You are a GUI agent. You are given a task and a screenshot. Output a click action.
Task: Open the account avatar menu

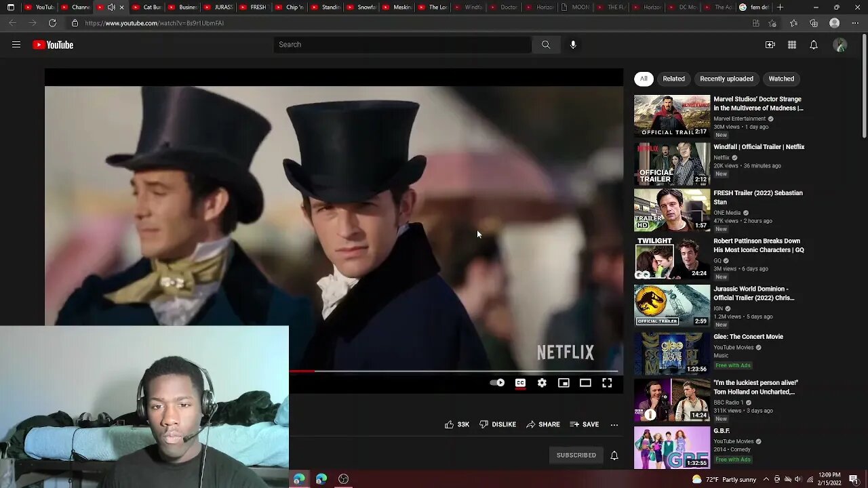point(840,45)
